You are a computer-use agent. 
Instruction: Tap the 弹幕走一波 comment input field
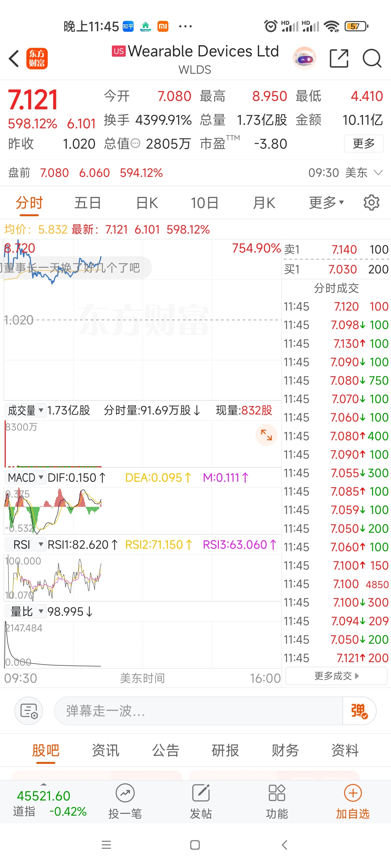point(198,711)
